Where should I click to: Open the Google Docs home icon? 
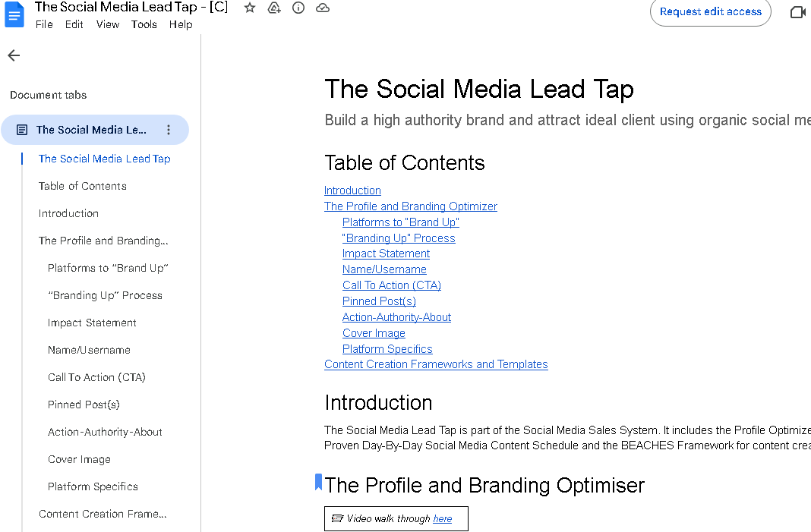(14, 14)
